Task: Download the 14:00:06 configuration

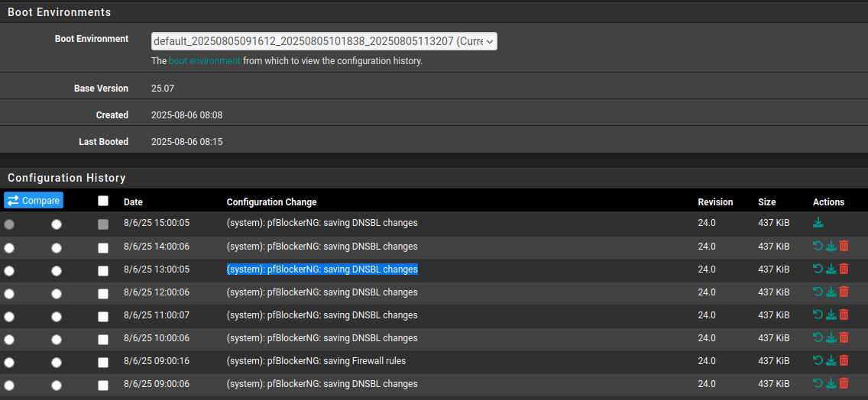Action: click(831, 247)
